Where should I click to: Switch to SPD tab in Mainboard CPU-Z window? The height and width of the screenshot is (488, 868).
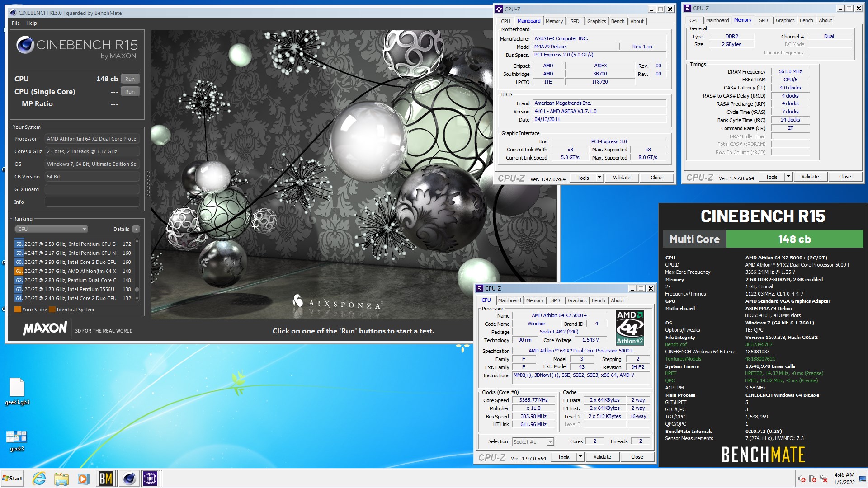click(575, 21)
